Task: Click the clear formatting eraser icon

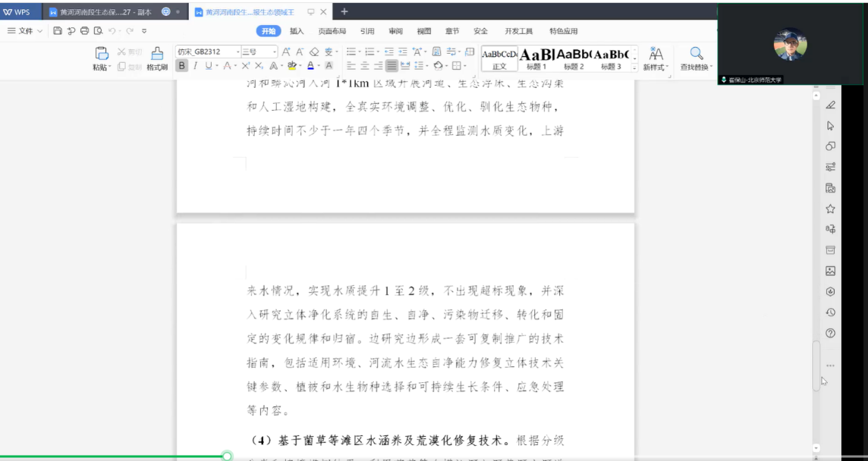Action: 314,52
